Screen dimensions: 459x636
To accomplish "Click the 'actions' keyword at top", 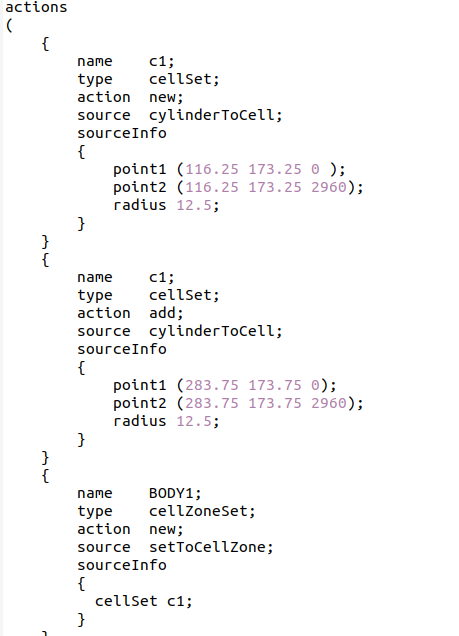I will pos(36,7).
